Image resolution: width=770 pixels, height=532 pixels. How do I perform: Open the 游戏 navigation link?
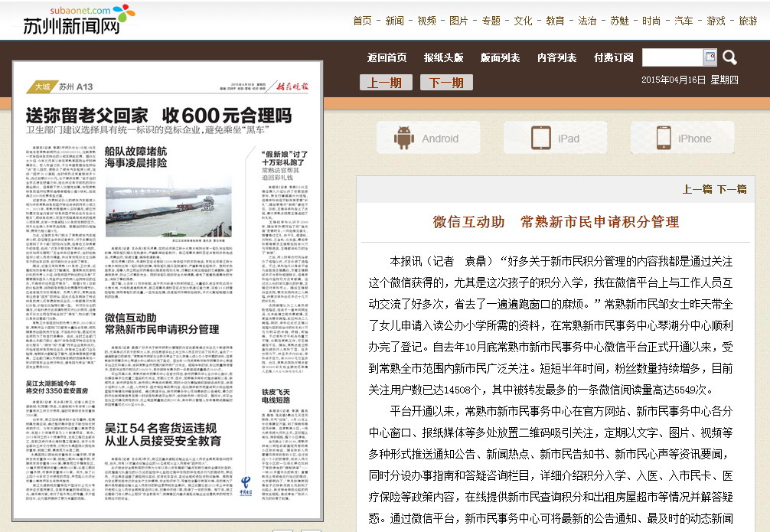[x=716, y=21]
